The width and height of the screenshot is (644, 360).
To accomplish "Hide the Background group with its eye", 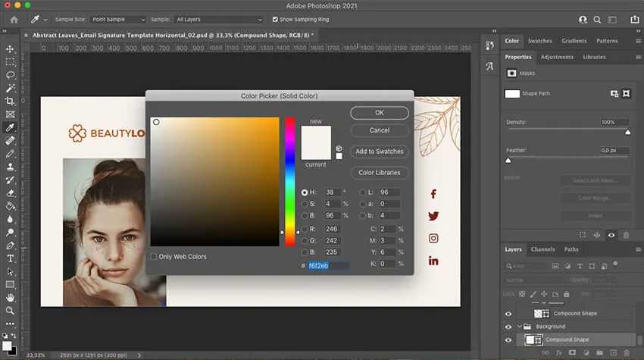I will tap(508, 327).
